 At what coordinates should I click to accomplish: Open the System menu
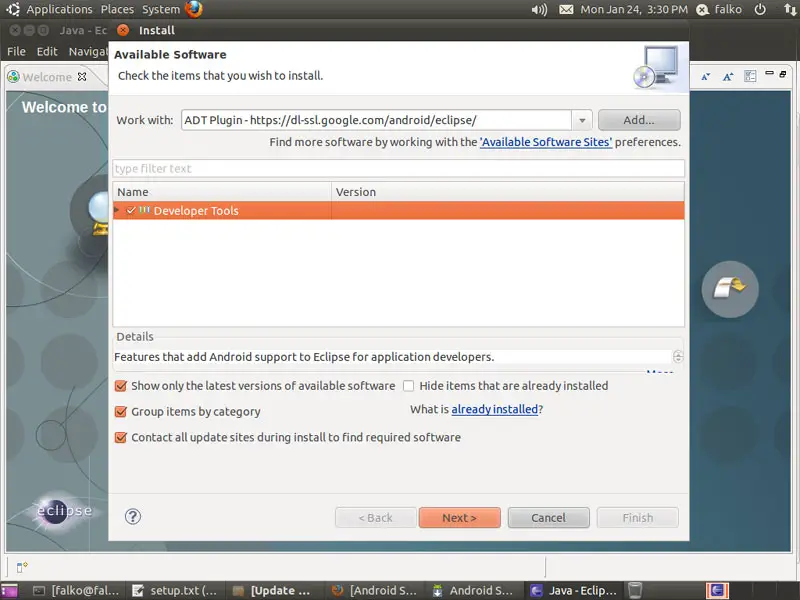click(161, 9)
